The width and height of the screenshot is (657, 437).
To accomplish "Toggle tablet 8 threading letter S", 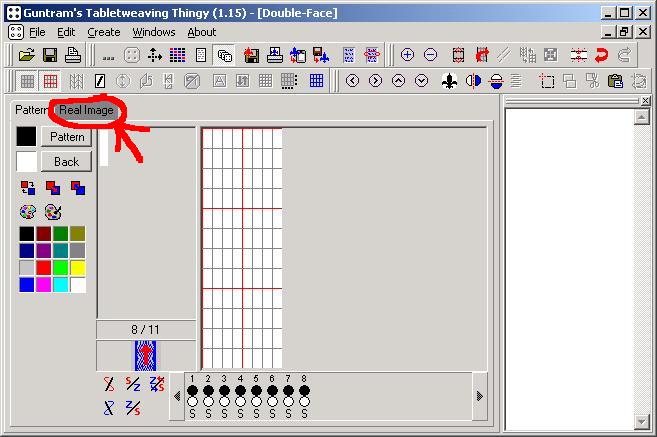I will point(304,414).
